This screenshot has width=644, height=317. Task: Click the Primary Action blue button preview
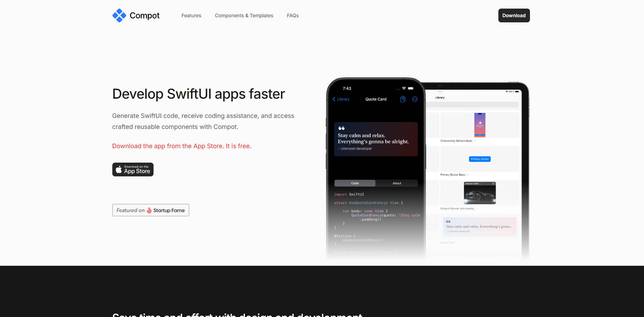coord(480,159)
